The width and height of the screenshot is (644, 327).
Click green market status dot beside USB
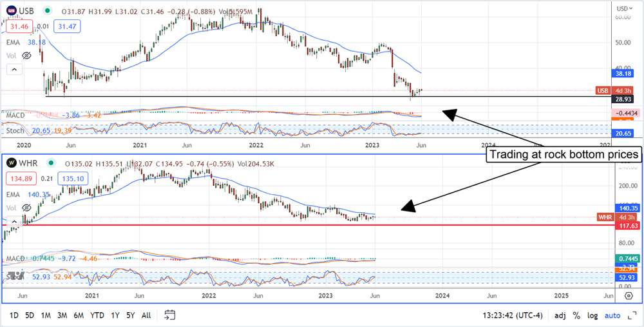49,10
